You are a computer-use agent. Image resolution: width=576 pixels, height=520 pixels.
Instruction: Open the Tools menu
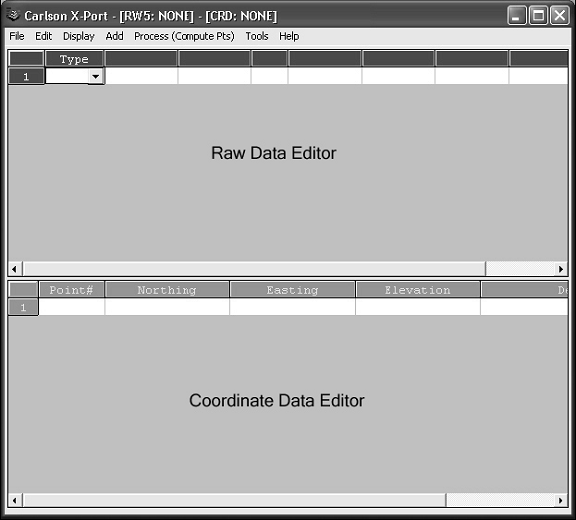tap(257, 36)
